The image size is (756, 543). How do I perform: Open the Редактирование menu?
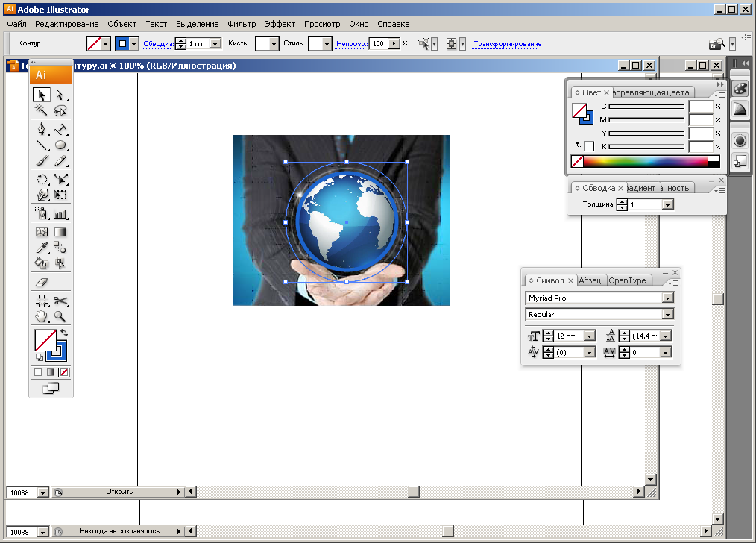pos(67,24)
